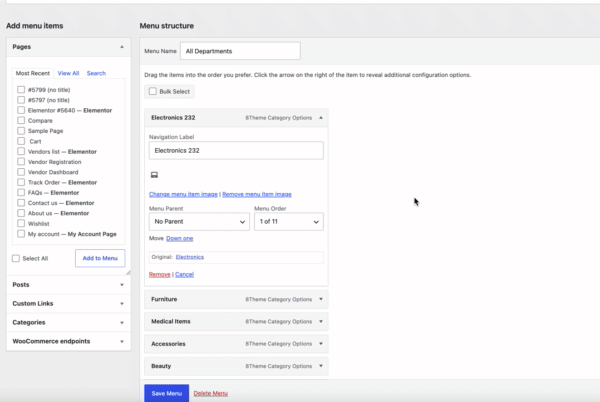This screenshot has width=600, height=402.
Task: Check the Contact us page
Action: [21, 203]
